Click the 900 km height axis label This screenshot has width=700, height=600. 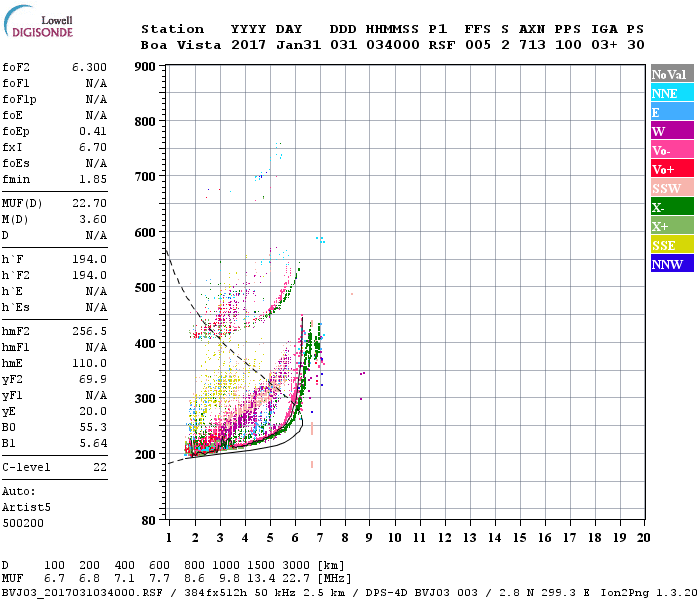click(x=143, y=67)
